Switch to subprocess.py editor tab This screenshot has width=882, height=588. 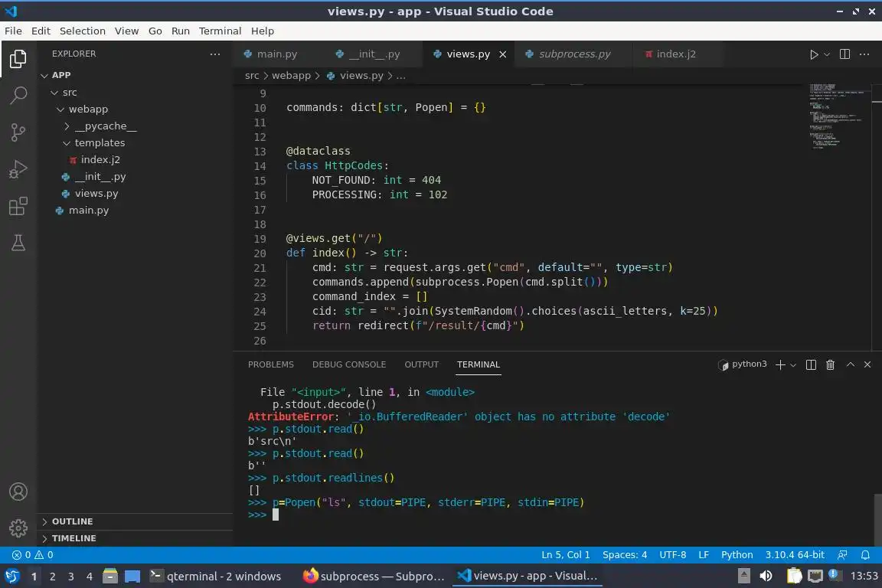click(573, 54)
